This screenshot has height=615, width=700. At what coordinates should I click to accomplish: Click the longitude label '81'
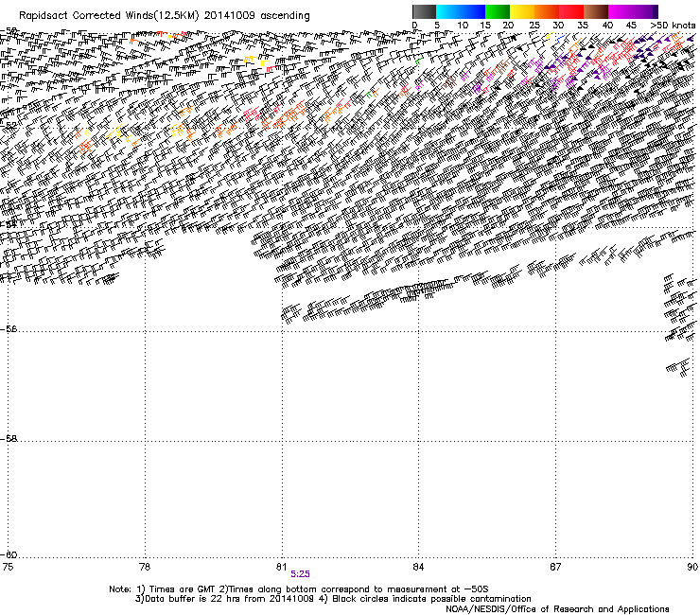(x=281, y=567)
